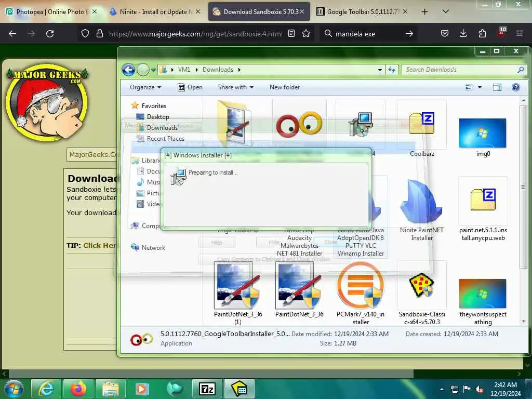Select PaintDotNet_3_36 (1) installer

pyautogui.click(x=238, y=294)
